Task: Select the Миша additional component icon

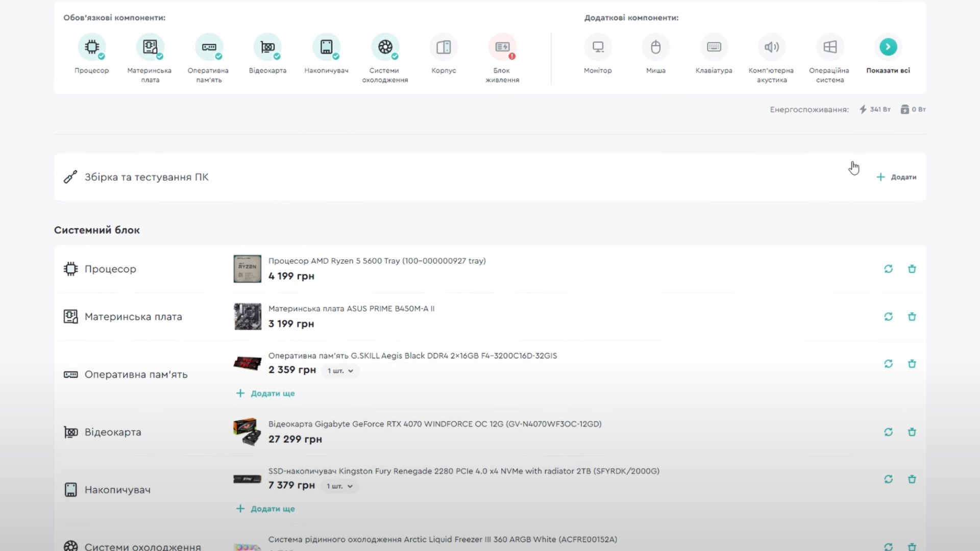Action: [x=656, y=47]
